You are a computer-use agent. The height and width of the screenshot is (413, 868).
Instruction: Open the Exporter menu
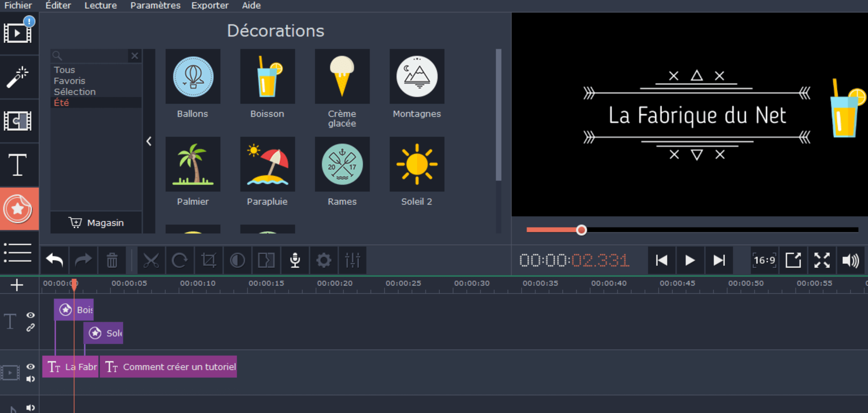coord(210,5)
